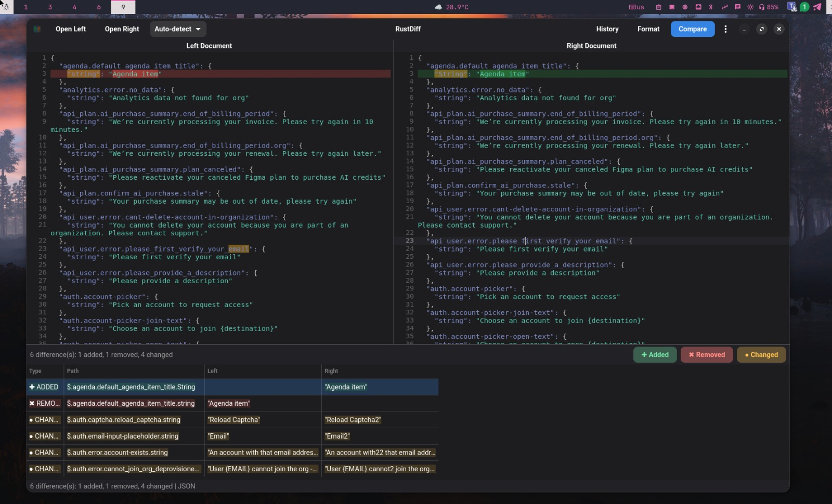Click the differences summary text above table
The image size is (832, 504).
[101, 355]
